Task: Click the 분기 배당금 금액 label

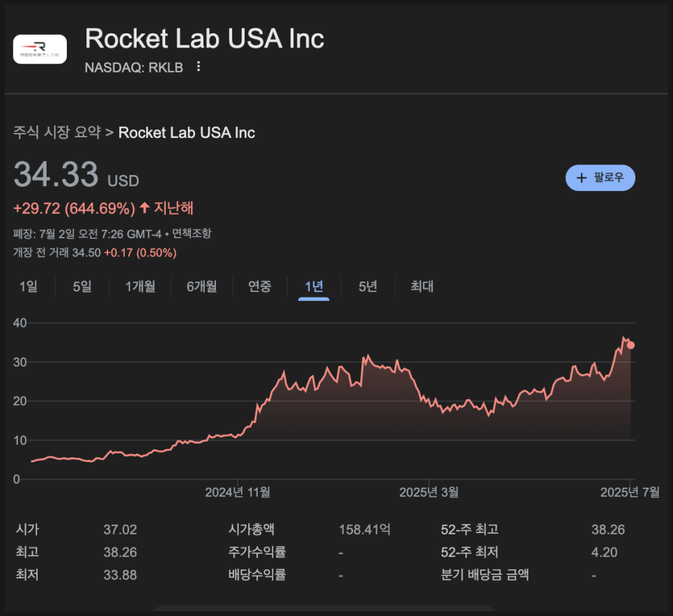Action: point(485,575)
